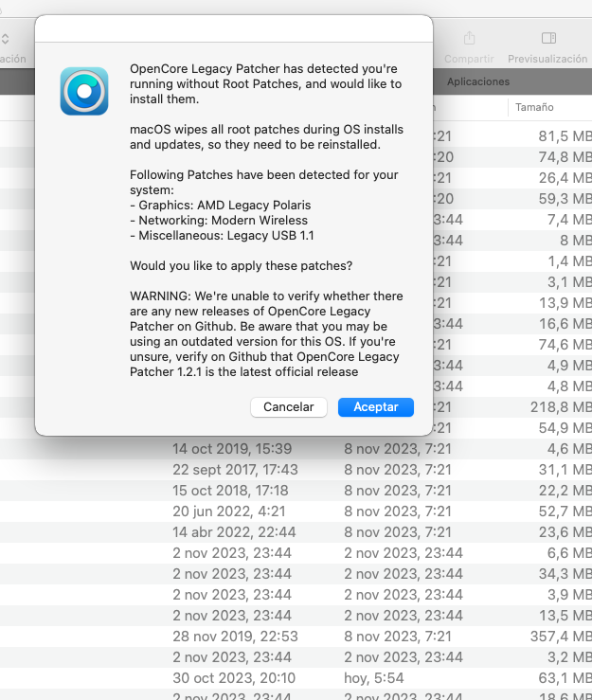
Task: Click the Compartir share icon in Finder toolbar
Action: tap(469, 39)
